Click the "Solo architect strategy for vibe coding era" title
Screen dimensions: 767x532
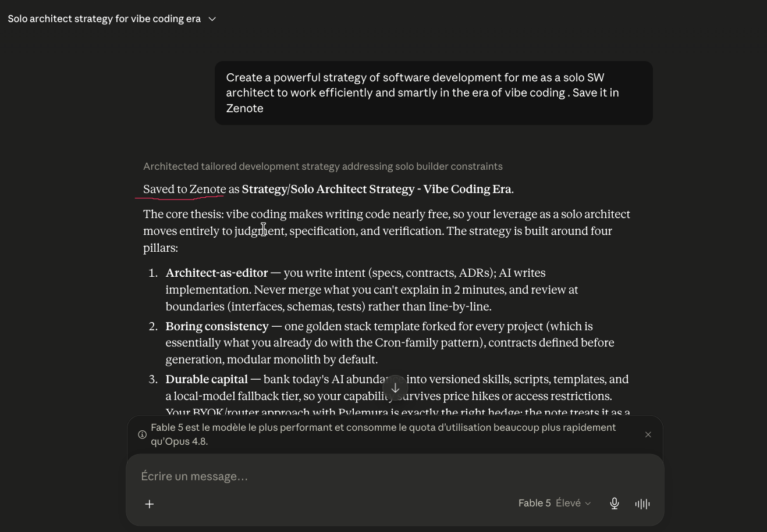pyautogui.click(x=104, y=19)
